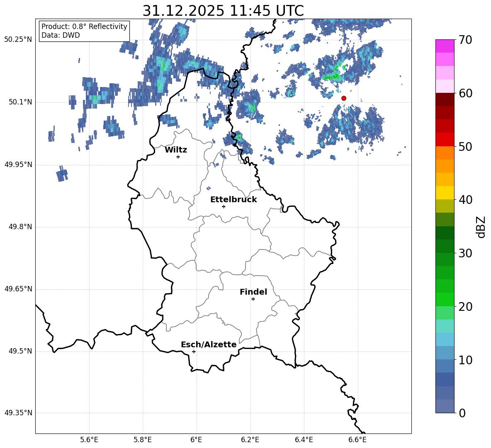Click the 10 colorbar tick value
491x448 pixels.
465,360
